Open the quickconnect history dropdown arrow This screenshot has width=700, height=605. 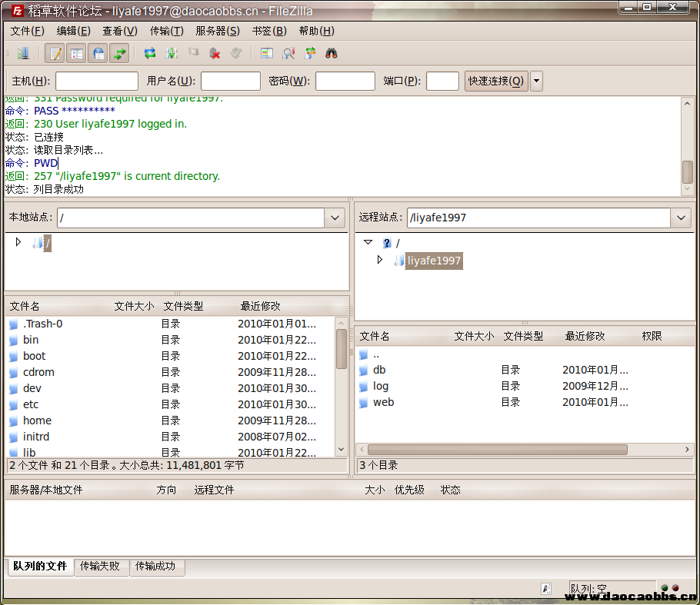tap(536, 81)
